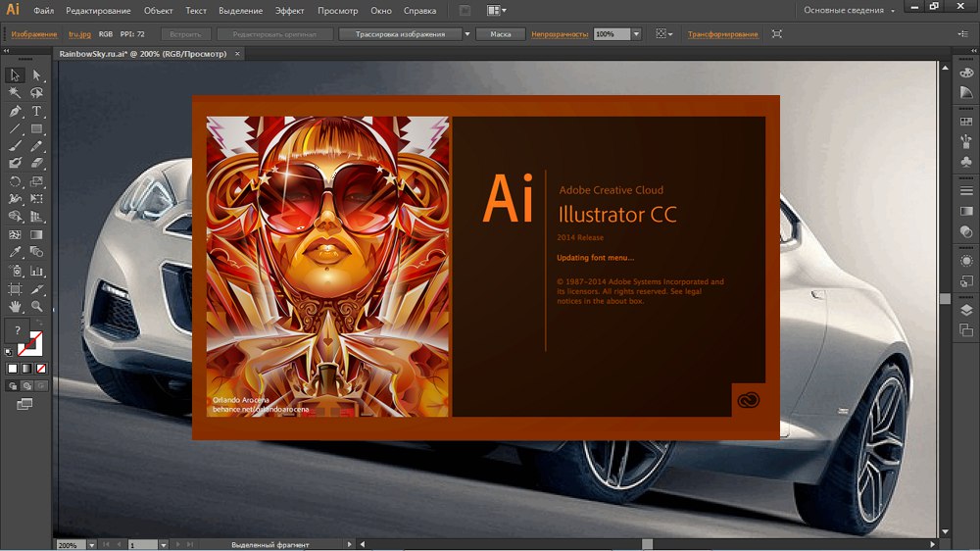The image size is (980, 551).
Task: Reset default fill and stroke
Action: 8,352
